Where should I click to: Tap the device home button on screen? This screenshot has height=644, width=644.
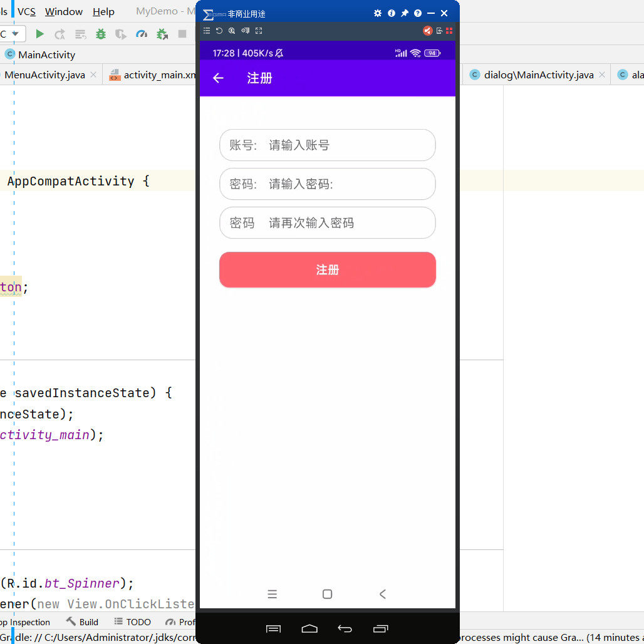point(327,594)
